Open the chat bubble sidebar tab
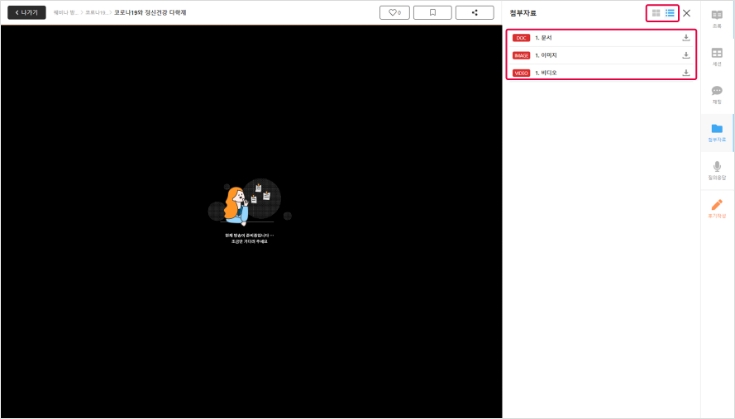The height and width of the screenshot is (419, 735). (x=717, y=95)
